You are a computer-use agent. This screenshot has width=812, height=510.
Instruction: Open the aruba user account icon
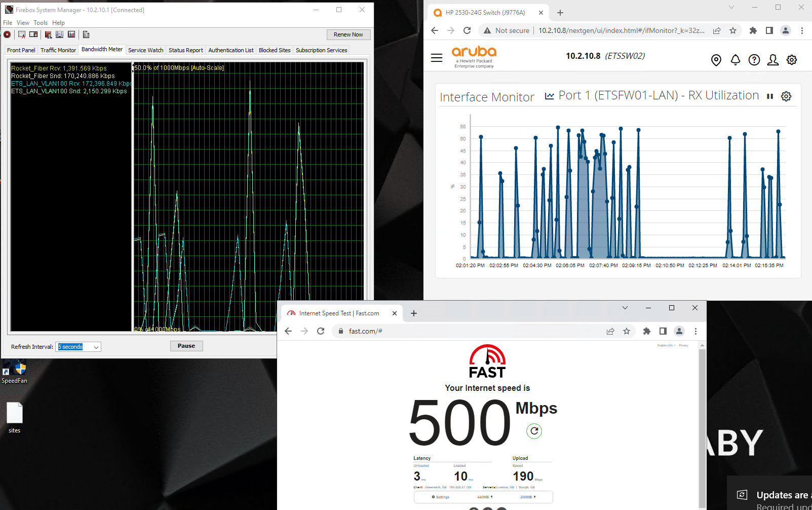pos(773,60)
